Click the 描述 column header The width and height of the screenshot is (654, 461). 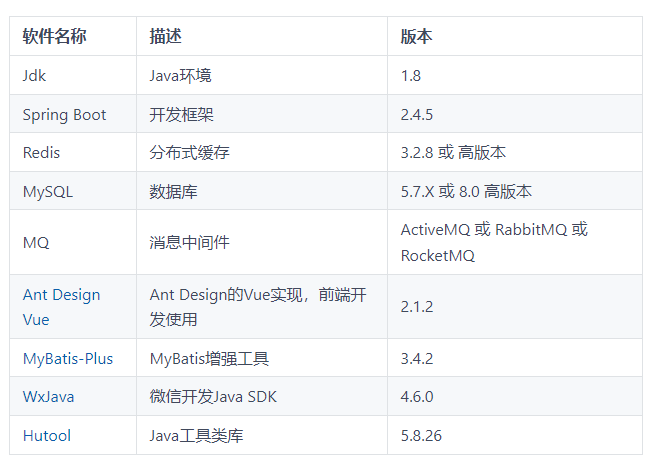tap(166, 37)
